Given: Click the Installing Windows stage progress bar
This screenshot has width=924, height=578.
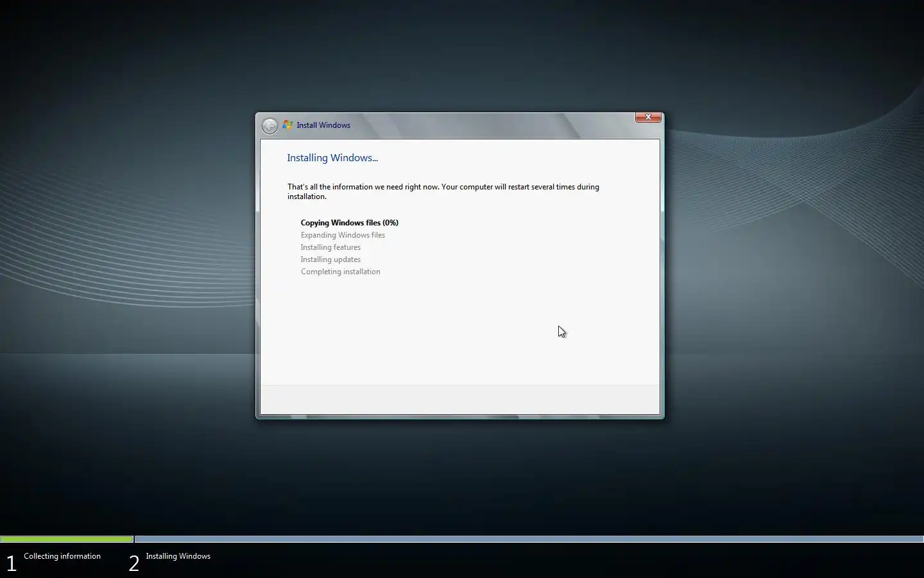Looking at the screenshot, I should click(x=529, y=539).
